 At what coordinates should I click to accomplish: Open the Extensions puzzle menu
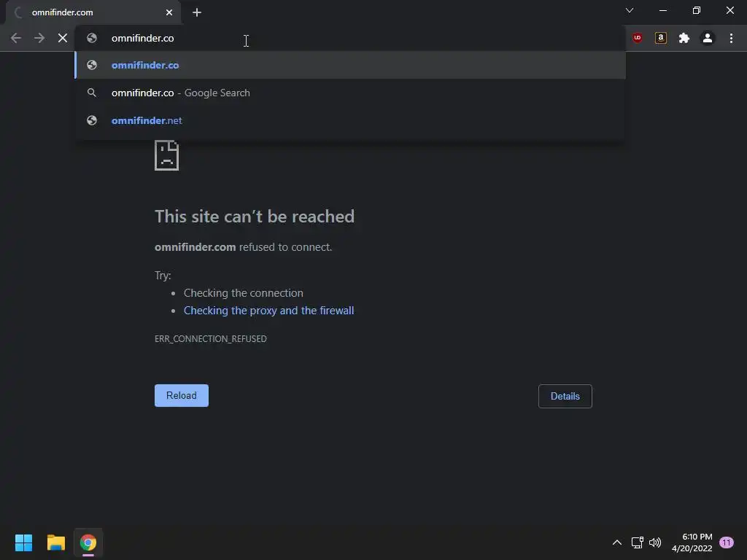684,38
